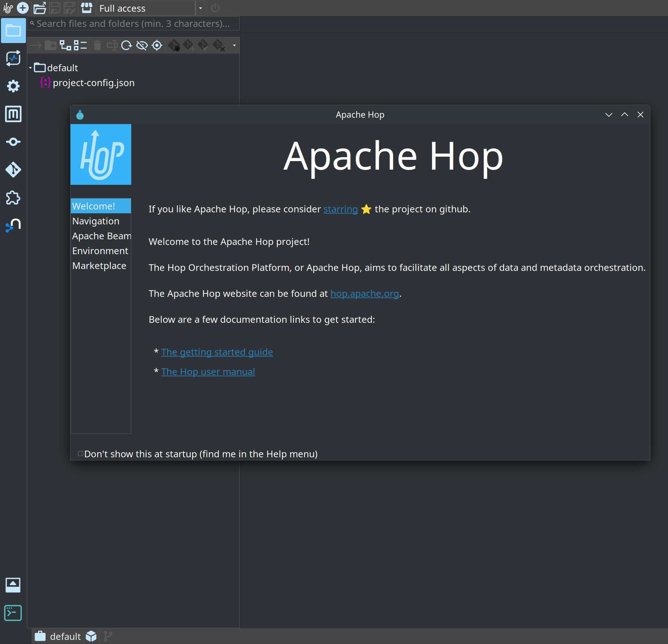Select the opened file target icon
Viewport: 668px width, 644px height.
(157, 45)
